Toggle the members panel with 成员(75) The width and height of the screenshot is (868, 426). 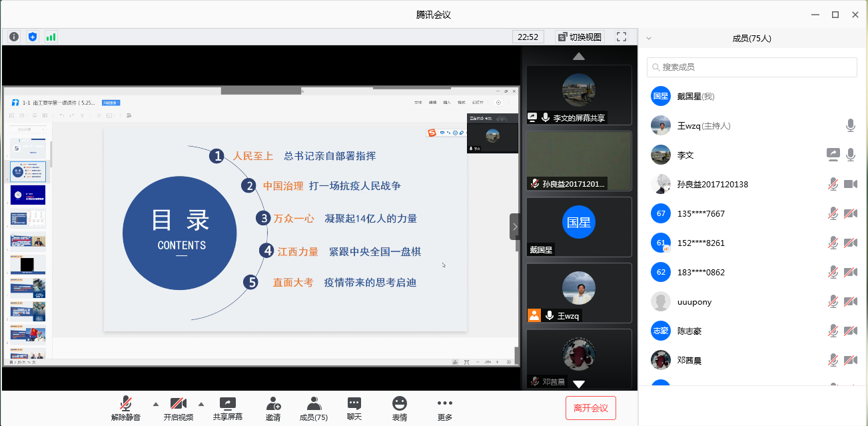tap(314, 408)
